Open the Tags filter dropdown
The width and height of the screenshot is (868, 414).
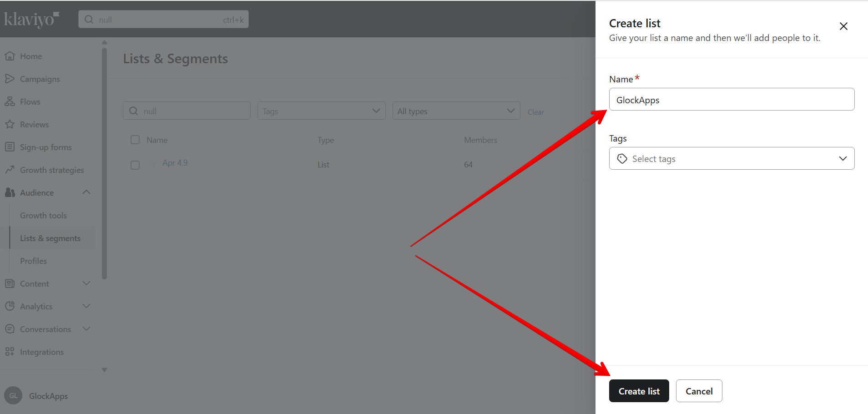tap(322, 111)
